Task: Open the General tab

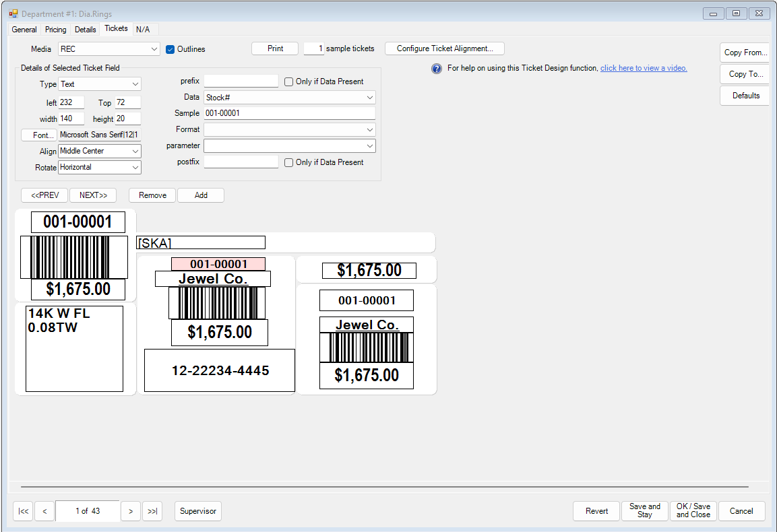Action: (24, 29)
